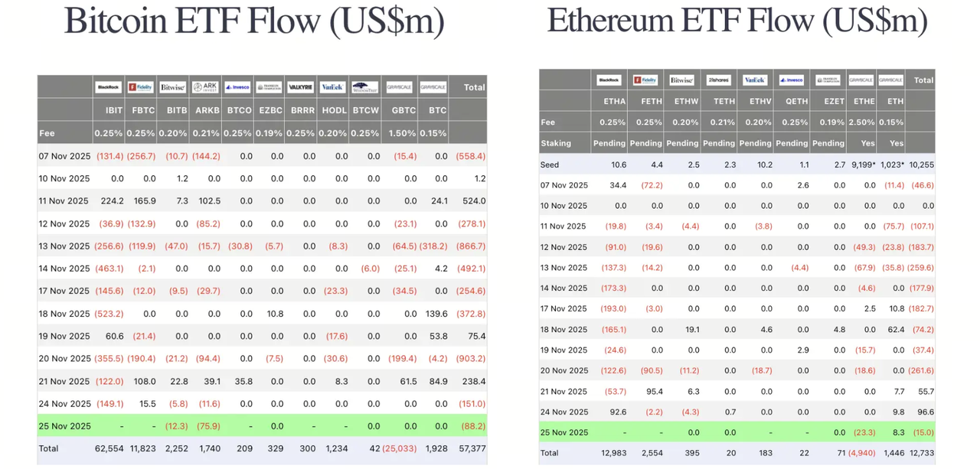Click the Staking row label
Screen dimensions: 980x469
coord(555,143)
